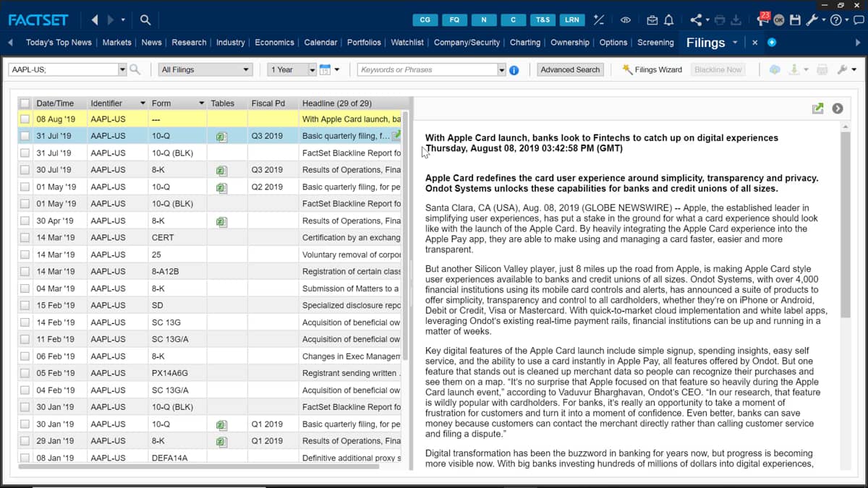Check the 31 Jul '19 10-Q row checkbox
The width and height of the screenshot is (868, 488).
pos(25,136)
